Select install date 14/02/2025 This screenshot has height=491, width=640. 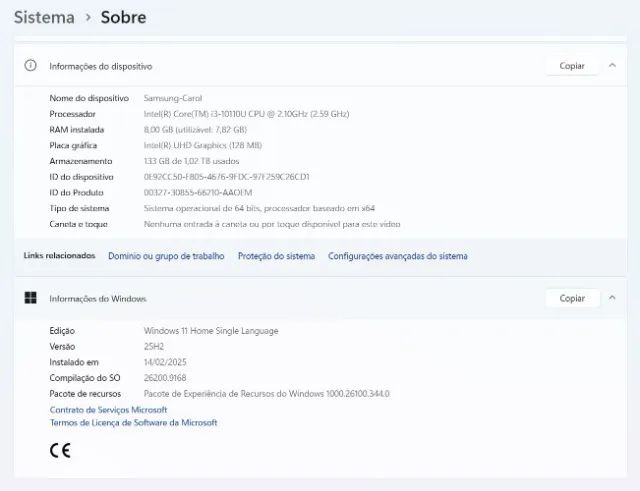coord(165,362)
